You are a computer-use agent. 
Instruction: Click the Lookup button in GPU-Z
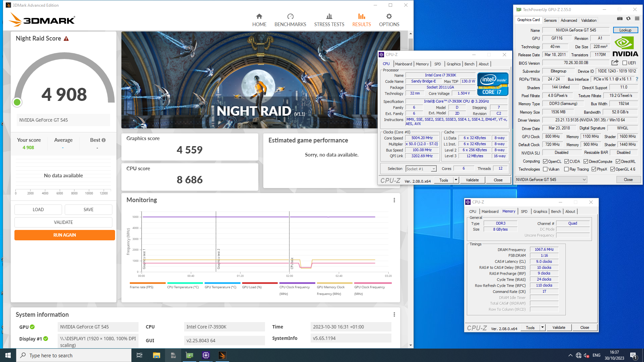pyautogui.click(x=625, y=30)
